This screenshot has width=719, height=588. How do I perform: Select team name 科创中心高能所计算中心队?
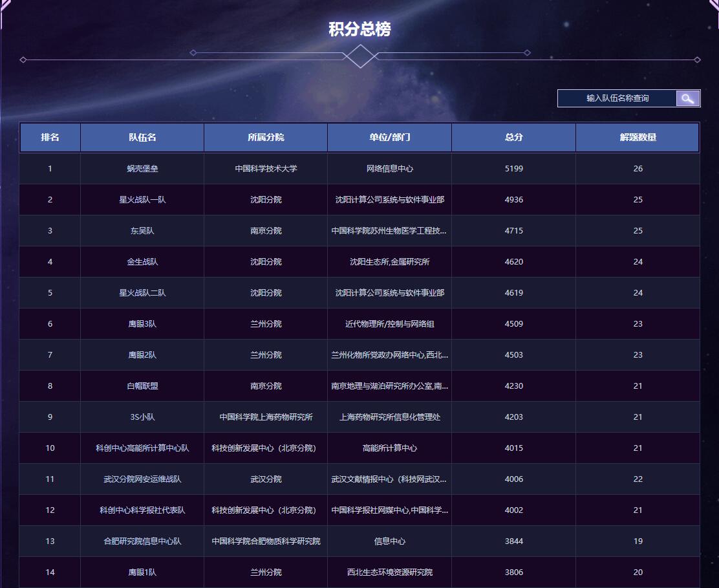click(142, 448)
